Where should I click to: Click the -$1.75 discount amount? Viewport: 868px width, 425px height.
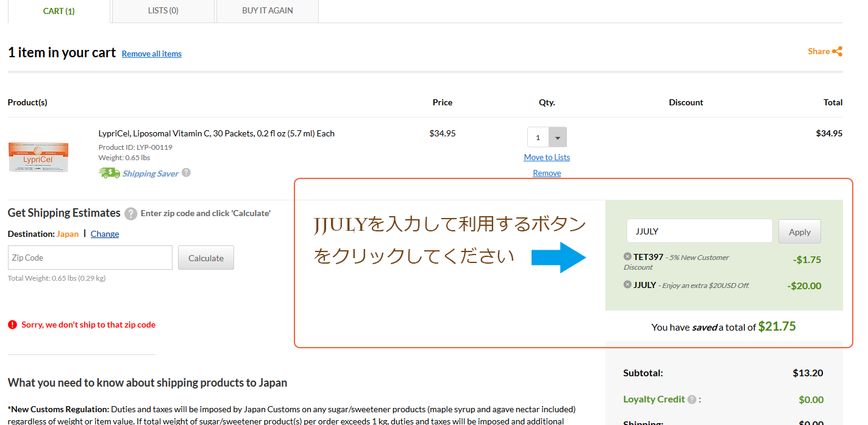[807, 259]
